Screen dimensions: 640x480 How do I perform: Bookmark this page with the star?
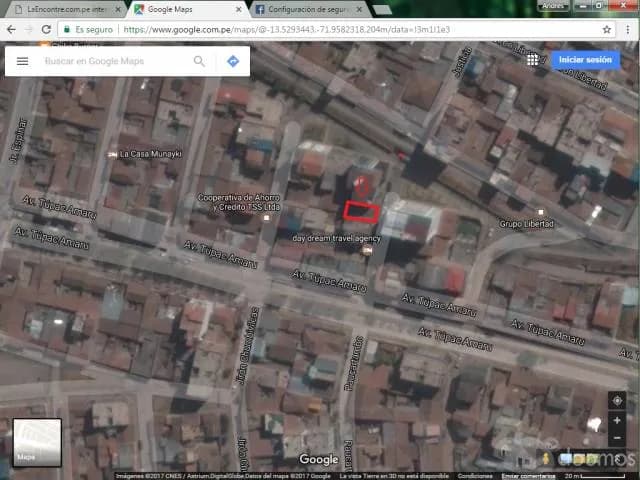(x=607, y=29)
